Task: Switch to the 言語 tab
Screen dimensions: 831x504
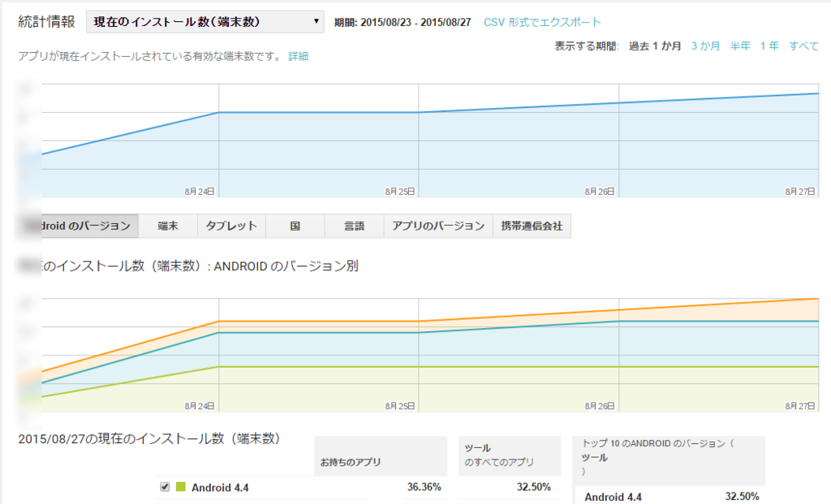Action: click(x=355, y=225)
